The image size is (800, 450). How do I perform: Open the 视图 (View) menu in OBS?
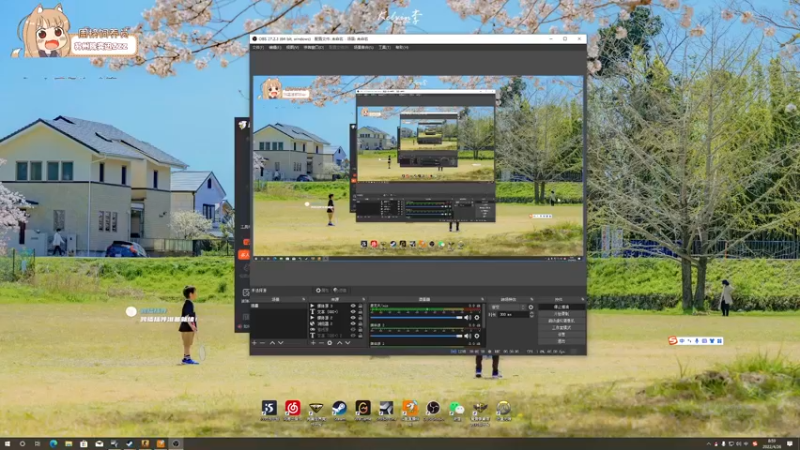coord(292,47)
